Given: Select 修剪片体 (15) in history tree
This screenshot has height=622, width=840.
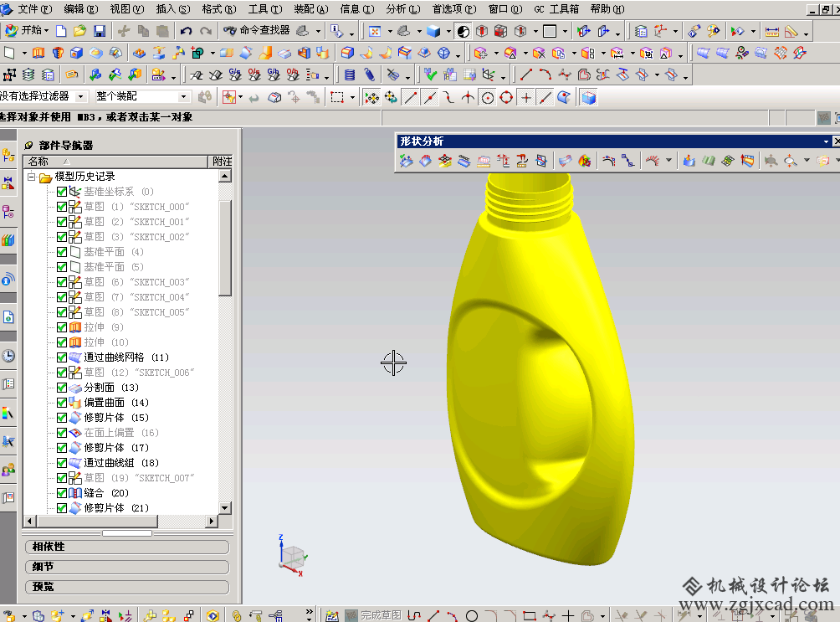Looking at the screenshot, I should point(116,417).
